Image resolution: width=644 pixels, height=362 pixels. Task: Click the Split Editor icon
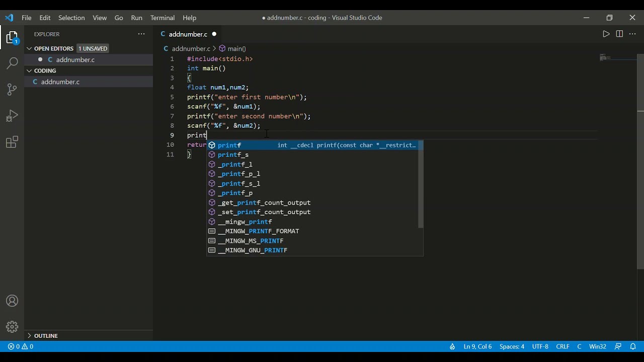619,34
